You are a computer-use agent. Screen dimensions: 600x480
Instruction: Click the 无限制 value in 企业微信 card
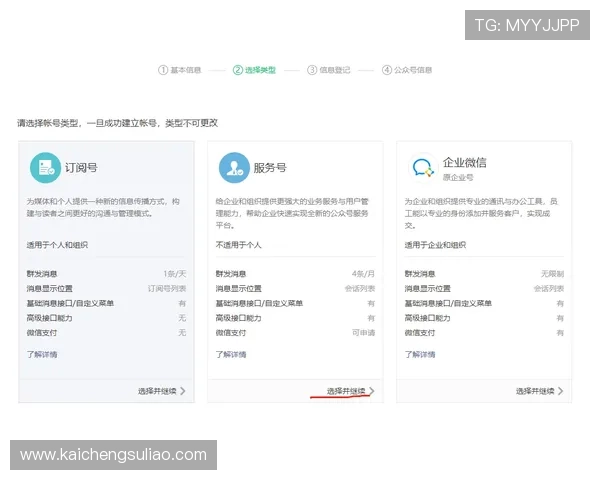point(553,274)
